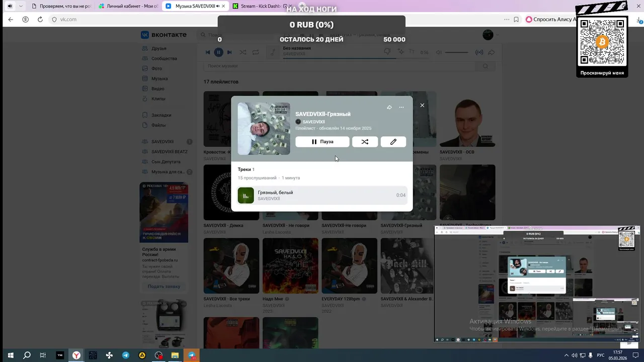
Task: Bookmark the page with the bookmark icon
Action: pos(516,20)
